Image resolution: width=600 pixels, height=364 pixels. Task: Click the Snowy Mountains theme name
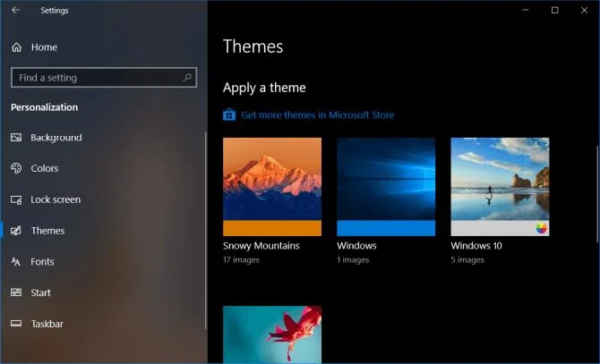pos(261,246)
